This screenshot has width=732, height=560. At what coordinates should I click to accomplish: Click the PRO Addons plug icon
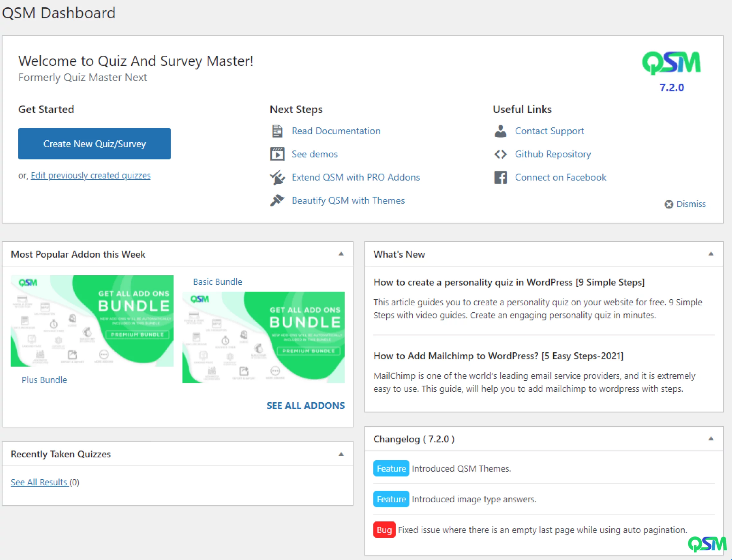click(277, 177)
